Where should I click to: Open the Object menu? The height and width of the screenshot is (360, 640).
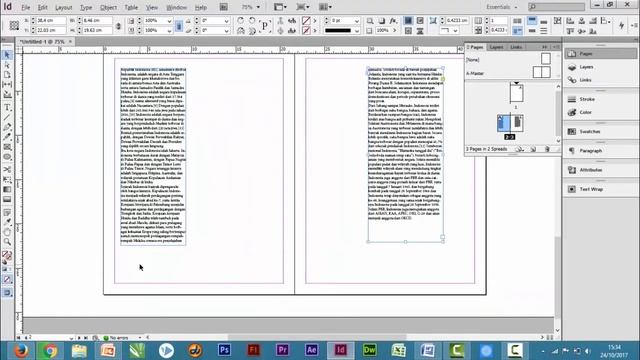108,7
